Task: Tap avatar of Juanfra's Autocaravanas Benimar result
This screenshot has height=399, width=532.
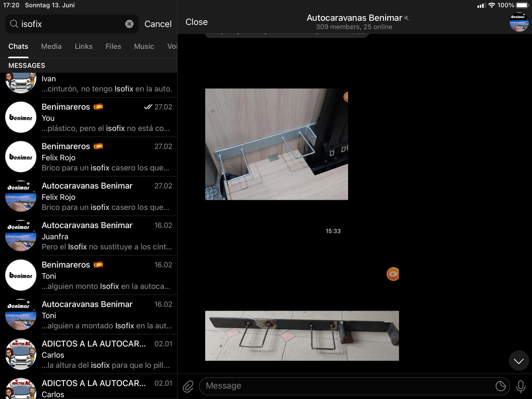Action: click(21, 235)
